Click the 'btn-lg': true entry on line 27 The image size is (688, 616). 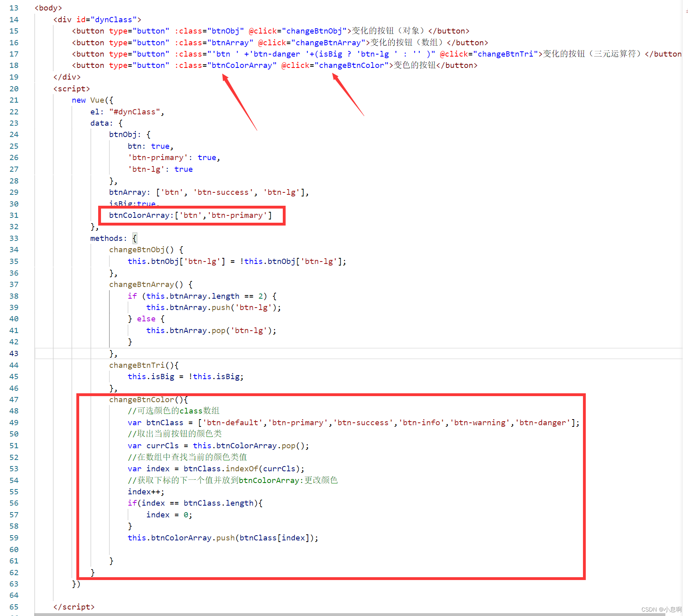point(160,169)
